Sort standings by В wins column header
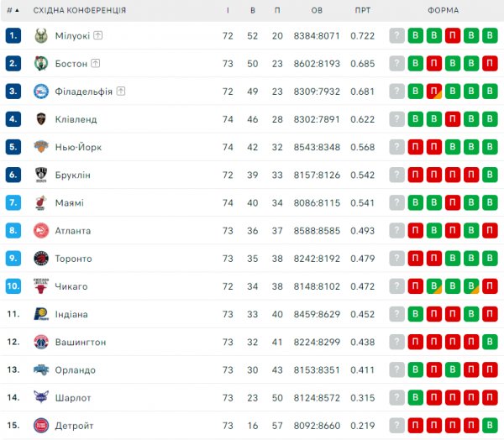The height and width of the screenshot is (440, 504). point(253,10)
